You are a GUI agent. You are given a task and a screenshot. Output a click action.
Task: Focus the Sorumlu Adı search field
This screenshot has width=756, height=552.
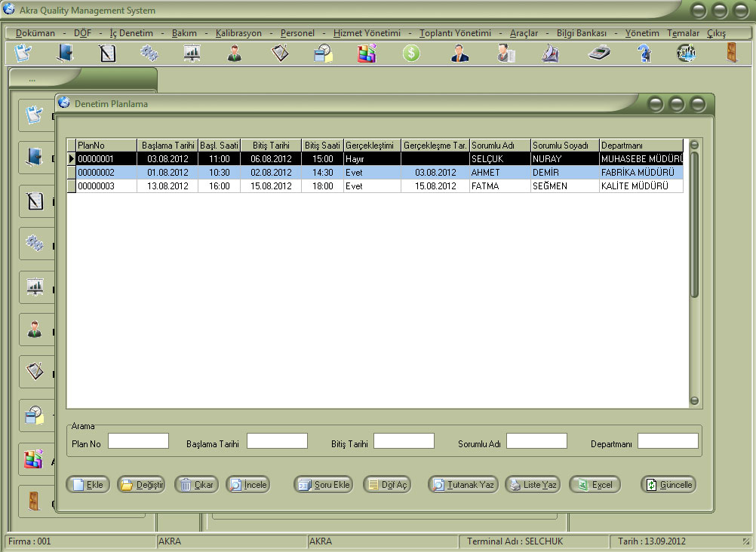pyautogui.click(x=536, y=440)
